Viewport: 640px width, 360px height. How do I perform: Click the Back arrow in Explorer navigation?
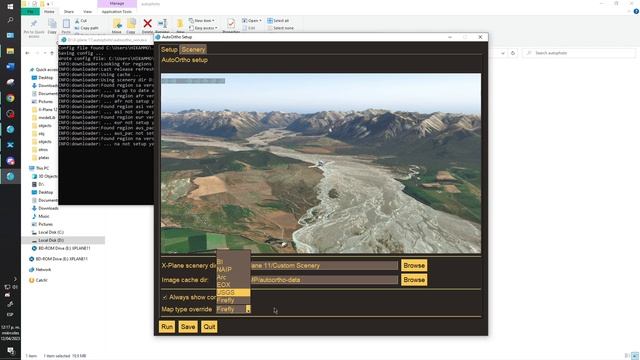coord(27,53)
